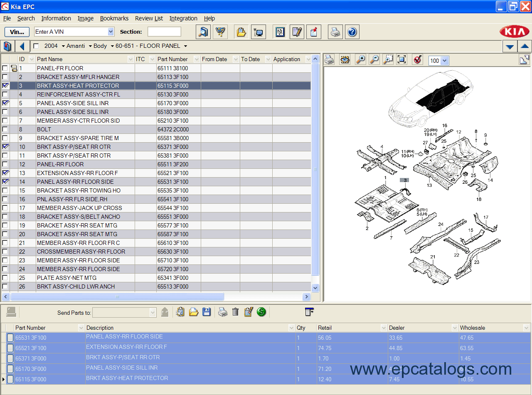Delete item with the trash can icon
The height and width of the screenshot is (395, 532).
[236, 312]
